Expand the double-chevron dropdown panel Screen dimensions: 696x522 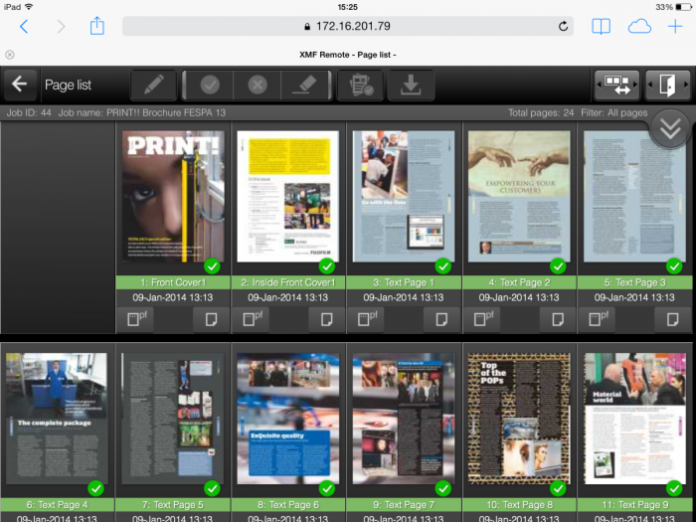[669, 128]
